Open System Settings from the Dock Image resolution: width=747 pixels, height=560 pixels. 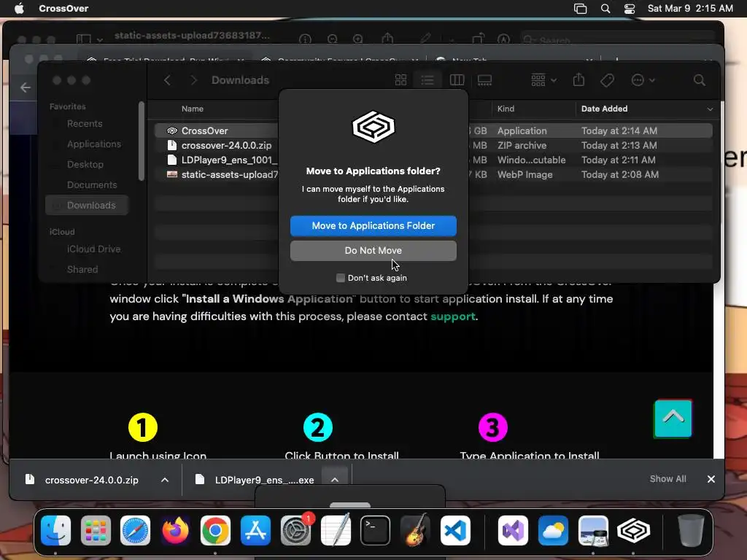click(295, 530)
